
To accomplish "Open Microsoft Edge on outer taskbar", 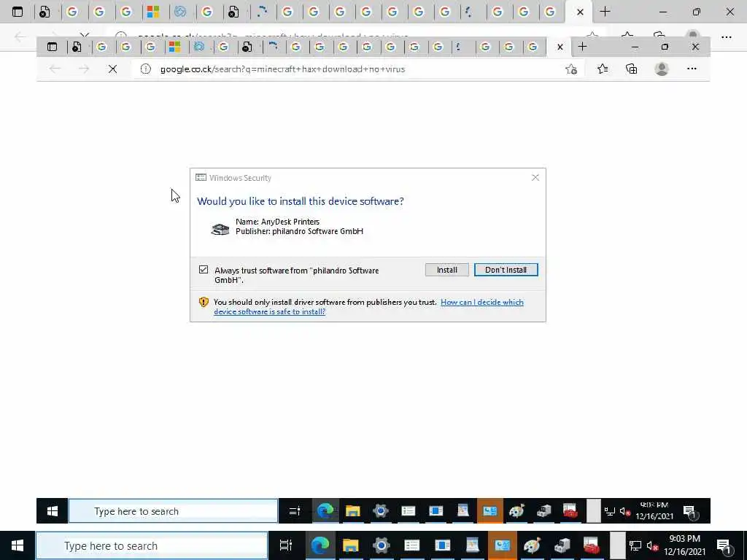I will click(x=320, y=545).
